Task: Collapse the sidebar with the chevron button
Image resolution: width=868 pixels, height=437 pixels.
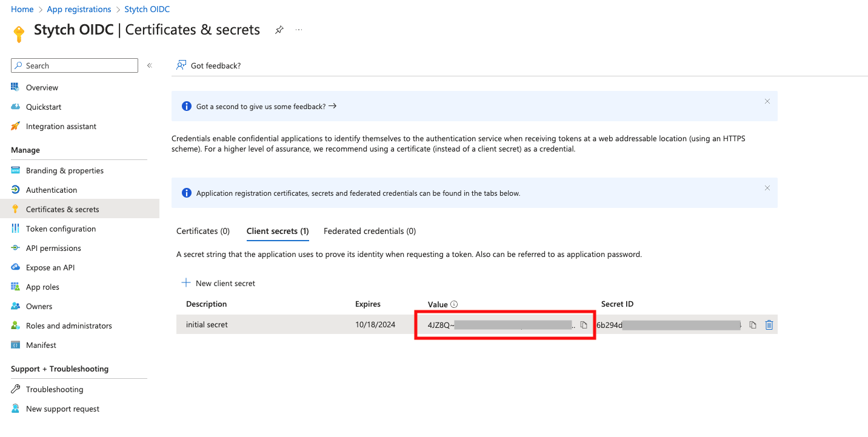Action: (x=149, y=65)
